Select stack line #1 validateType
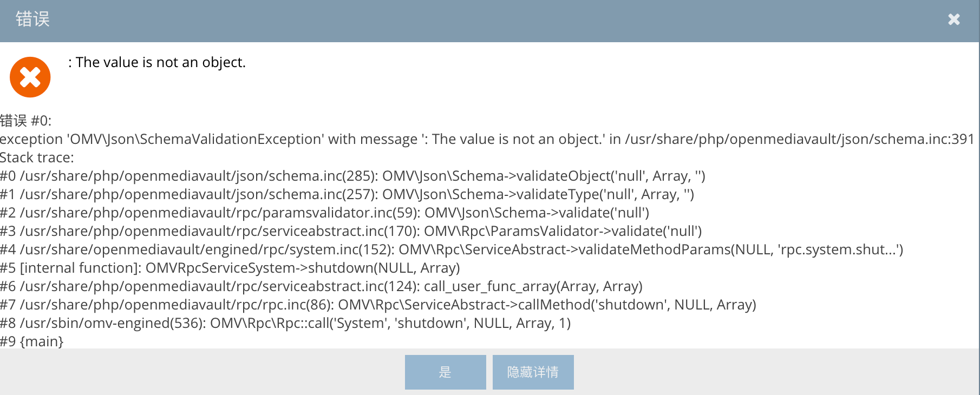The image size is (980, 395). [347, 194]
